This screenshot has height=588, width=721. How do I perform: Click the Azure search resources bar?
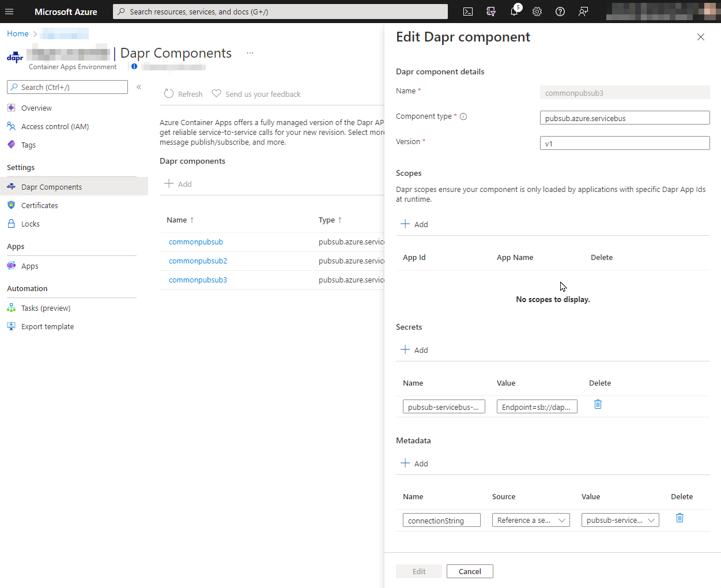tap(280, 12)
